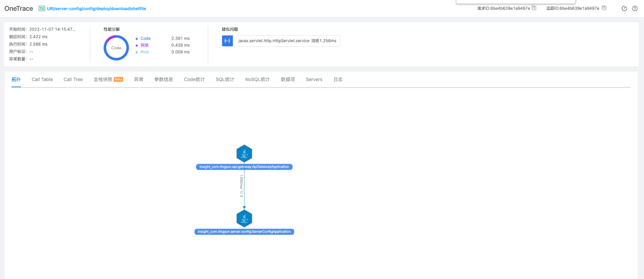Copy the 请求ID value using its copy icon
The height and width of the screenshot is (279, 644).
tap(534, 8)
